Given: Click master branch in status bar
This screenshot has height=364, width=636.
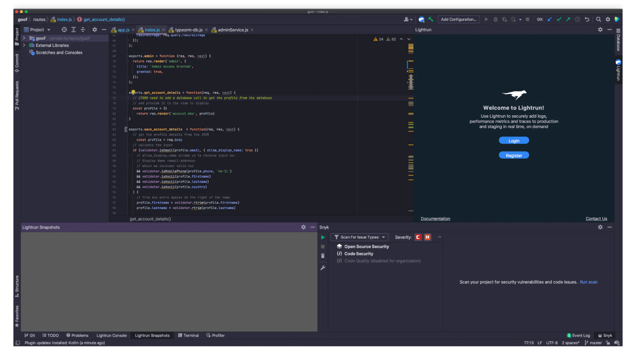Looking at the screenshot, I should coord(593,343).
